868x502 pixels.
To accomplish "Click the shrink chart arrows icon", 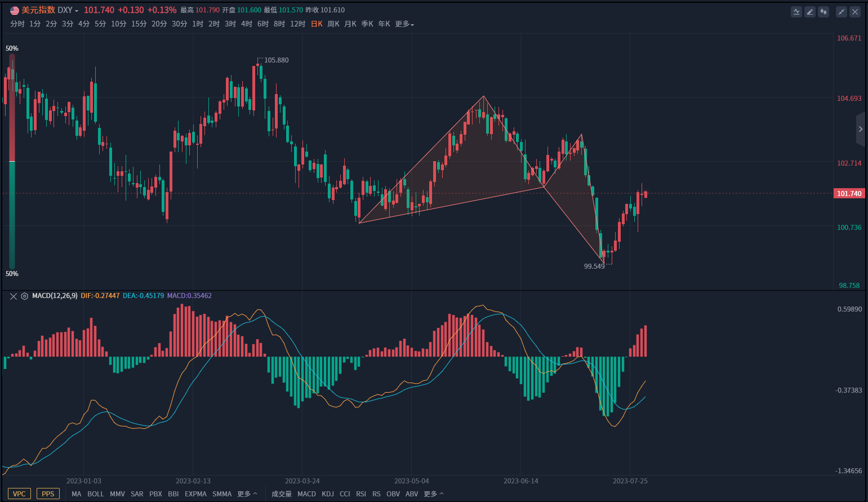I will pyautogui.click(x=842, y=11).
